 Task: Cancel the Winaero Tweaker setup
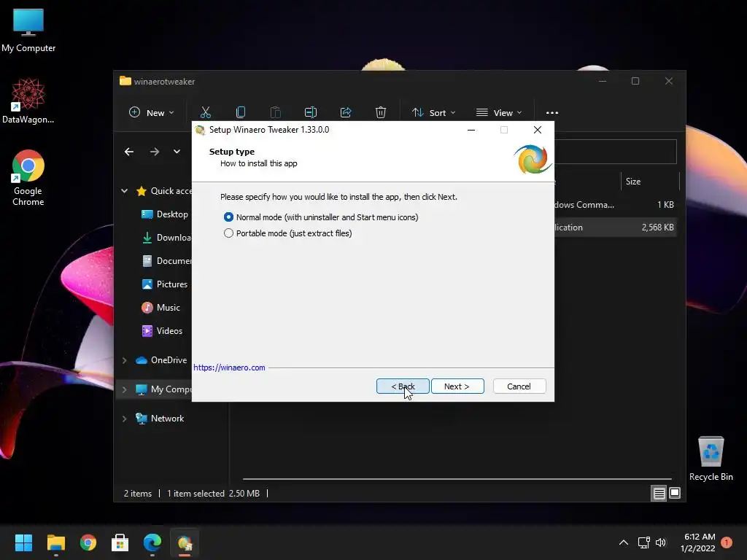point(519,386)
